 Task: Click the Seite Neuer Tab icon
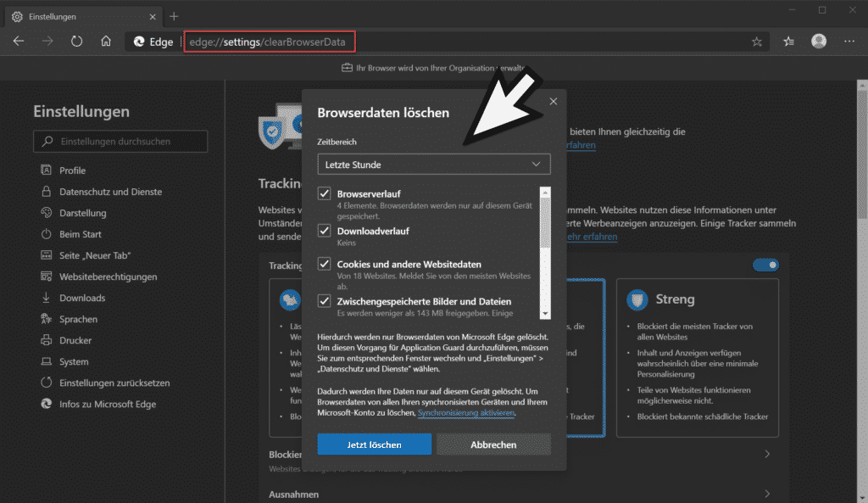coord(46,254)
